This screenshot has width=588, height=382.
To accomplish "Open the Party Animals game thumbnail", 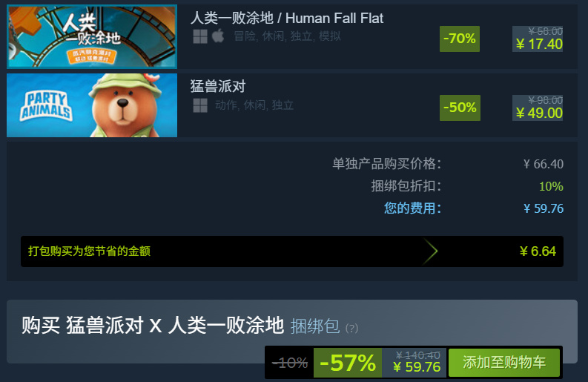I will (92, 105).
